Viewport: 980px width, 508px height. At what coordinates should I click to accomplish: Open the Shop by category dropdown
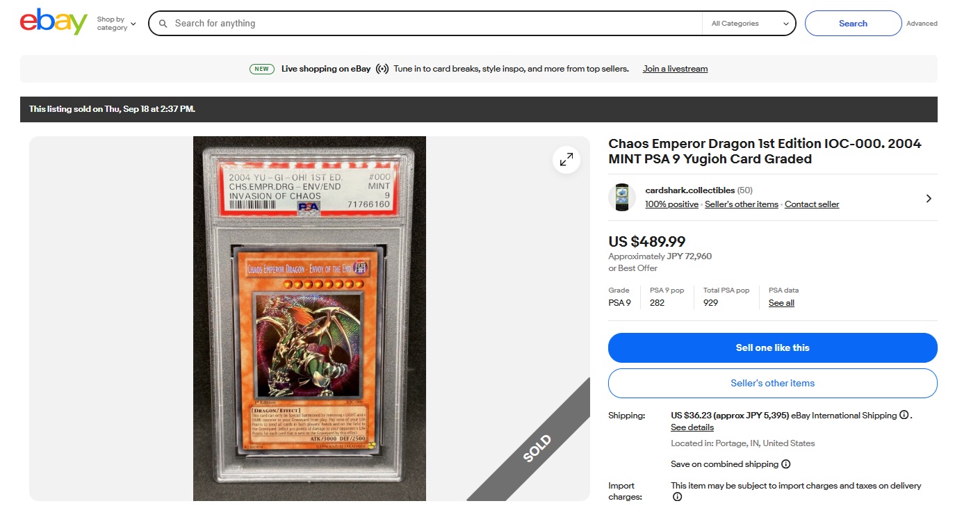(x=116, y=24)
